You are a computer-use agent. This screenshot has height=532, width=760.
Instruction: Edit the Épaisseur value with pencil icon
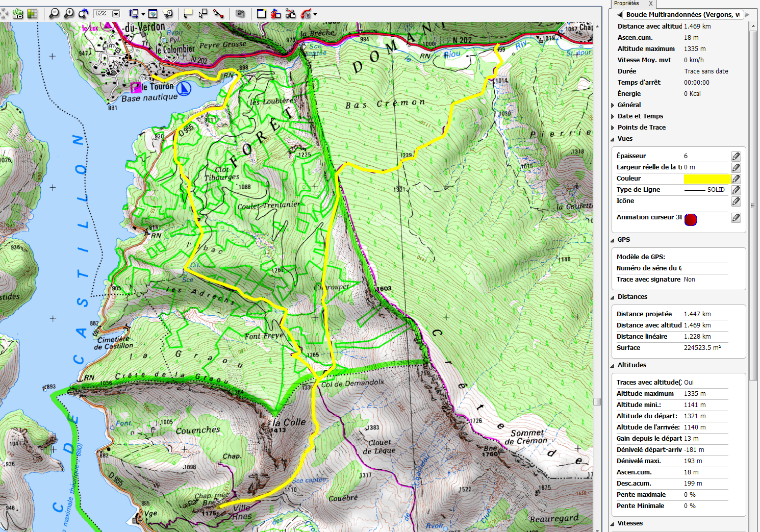pos(736,156)
